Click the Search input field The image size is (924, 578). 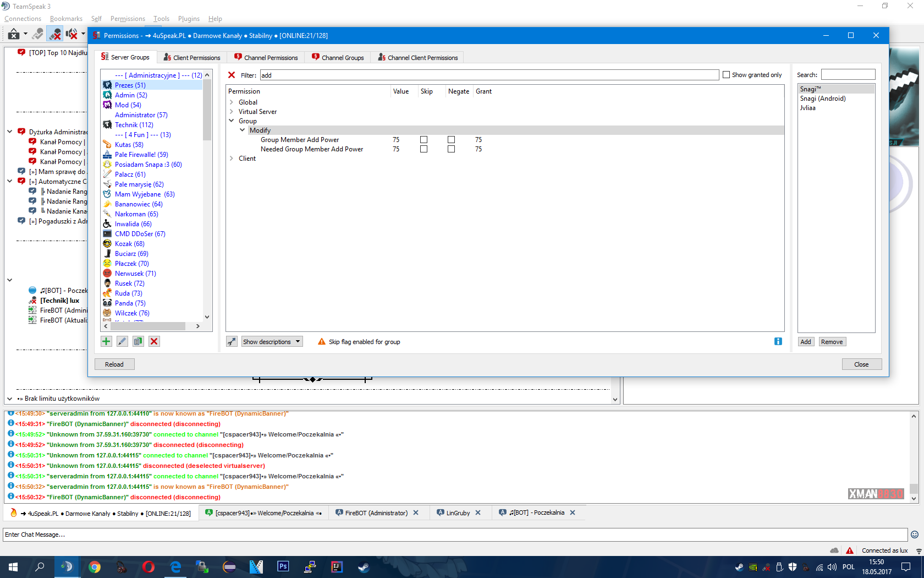(848, 75)
